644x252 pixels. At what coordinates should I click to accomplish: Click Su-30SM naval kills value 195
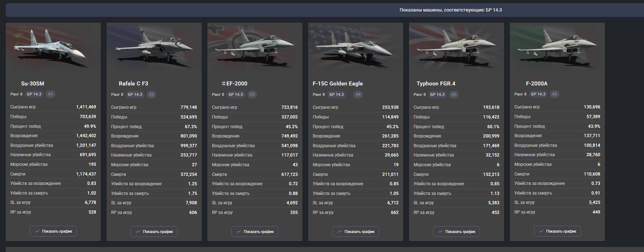click(x=92, y=164)
